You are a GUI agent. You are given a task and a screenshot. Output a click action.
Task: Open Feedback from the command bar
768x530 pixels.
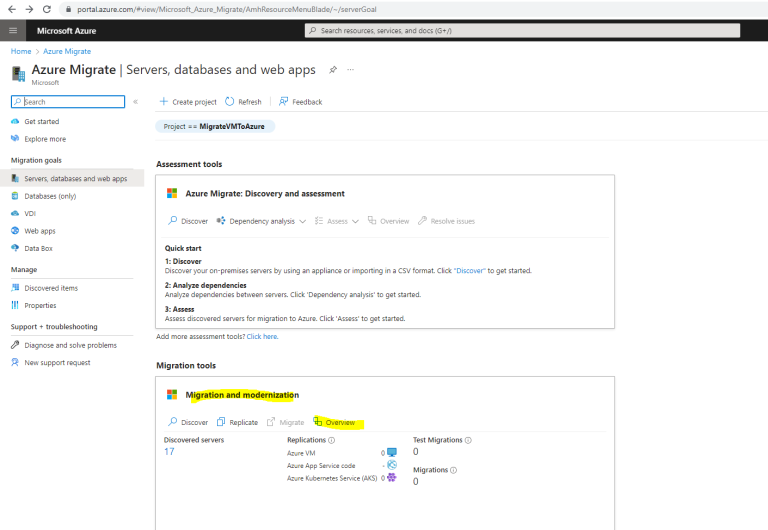301,102
